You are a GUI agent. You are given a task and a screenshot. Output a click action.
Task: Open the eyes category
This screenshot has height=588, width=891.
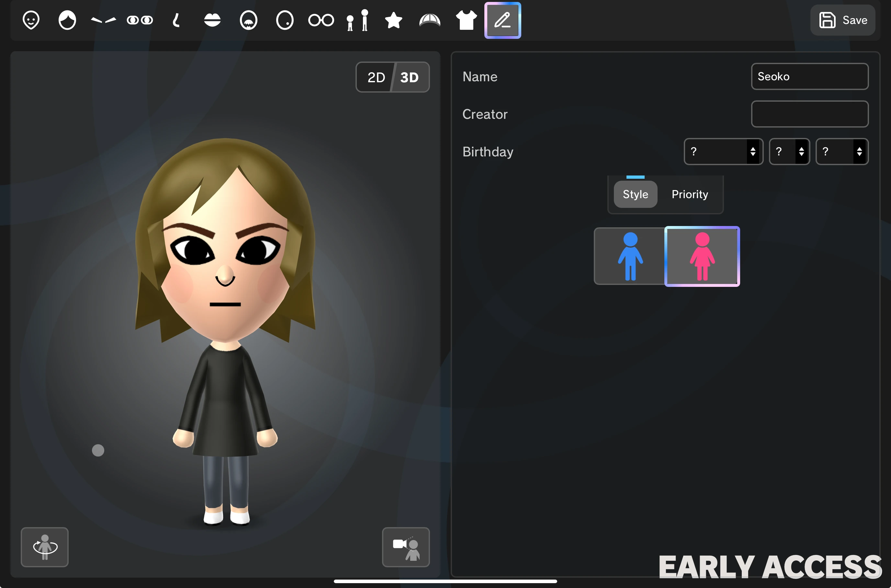tap(140, 20)
